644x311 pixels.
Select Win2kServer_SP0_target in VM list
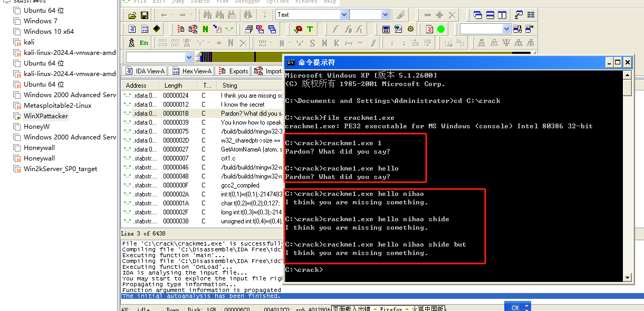pos(60,168)
